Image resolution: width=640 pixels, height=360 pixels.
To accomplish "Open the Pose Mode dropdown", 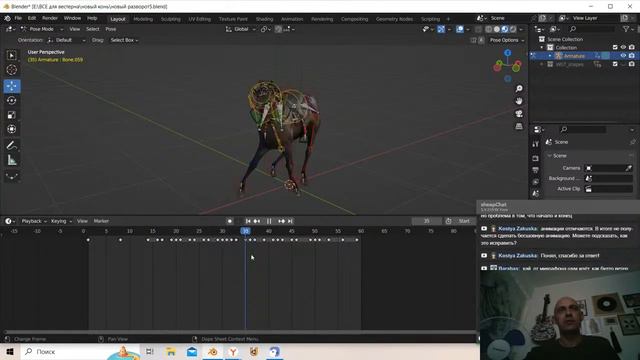I will point(42,29).
